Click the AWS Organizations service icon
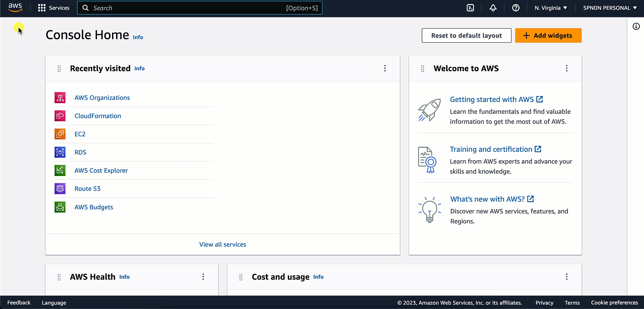The image size is (644, 309). point(60,98)
